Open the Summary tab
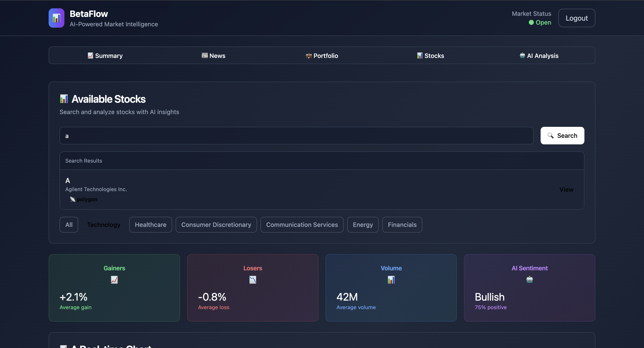644x348 pixels. click(x=105, y=56)
